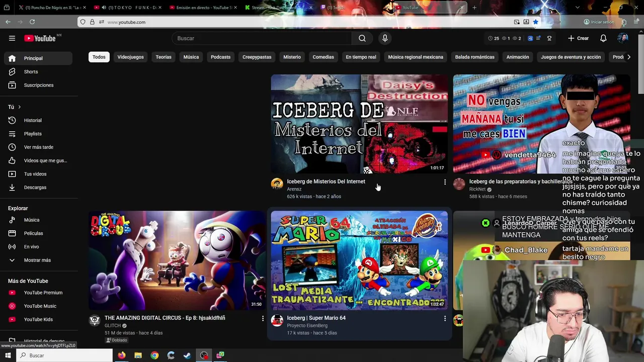644x362 pixels.
Task: Open options for Super Mario 64 video
Action: tap(445, 318)
